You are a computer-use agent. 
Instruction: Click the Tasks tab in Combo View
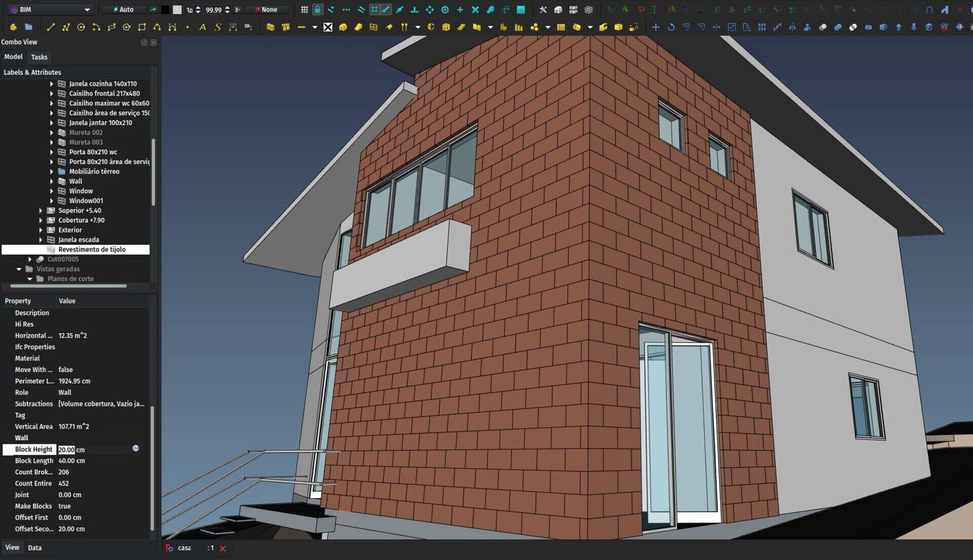click(x=38, y=57)
